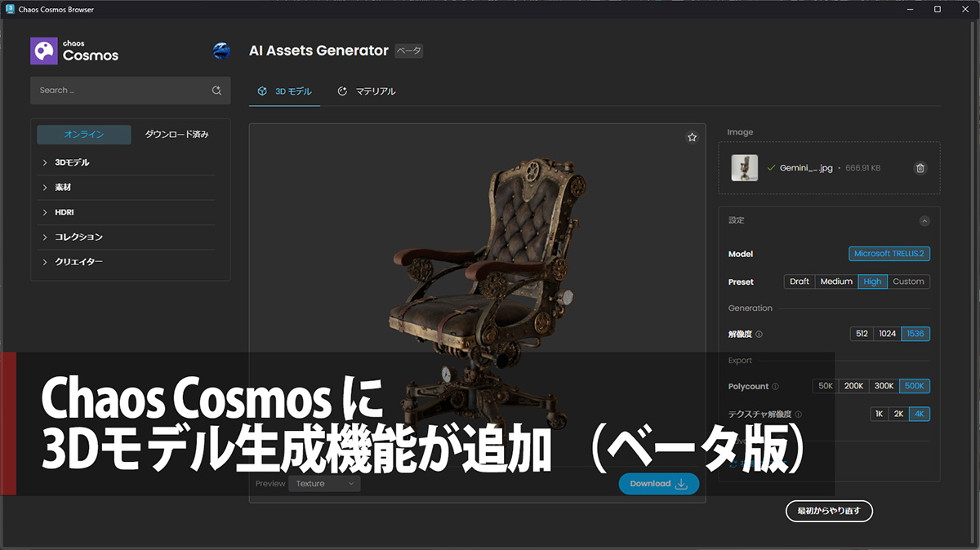The image size is (980, 550).
Task: Open the Preview Texture dropdown
Action: [324, 484]
